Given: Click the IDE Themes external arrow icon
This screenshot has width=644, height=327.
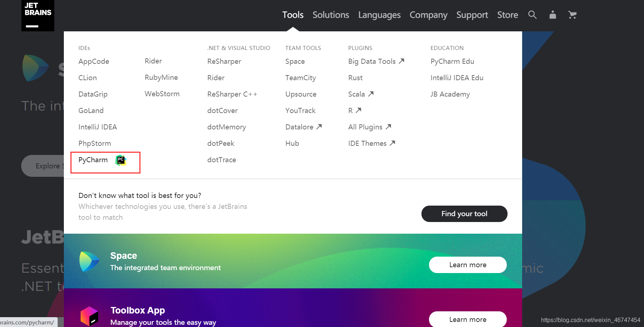Looking at the screenshot, I should [392, 143].
